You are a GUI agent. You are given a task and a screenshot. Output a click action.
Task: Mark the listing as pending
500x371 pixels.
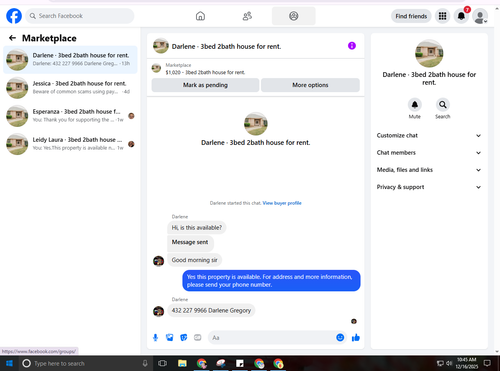[x=205, y=85]
